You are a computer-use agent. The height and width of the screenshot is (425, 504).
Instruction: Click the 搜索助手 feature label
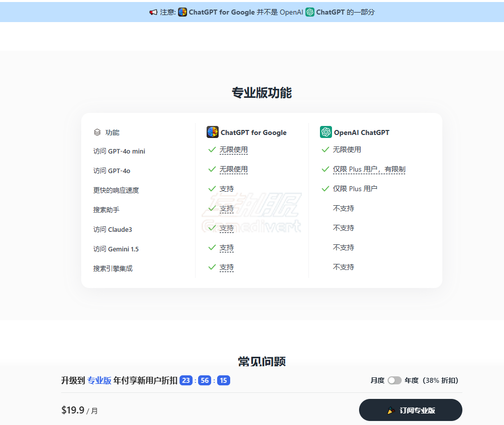point(106,210)
